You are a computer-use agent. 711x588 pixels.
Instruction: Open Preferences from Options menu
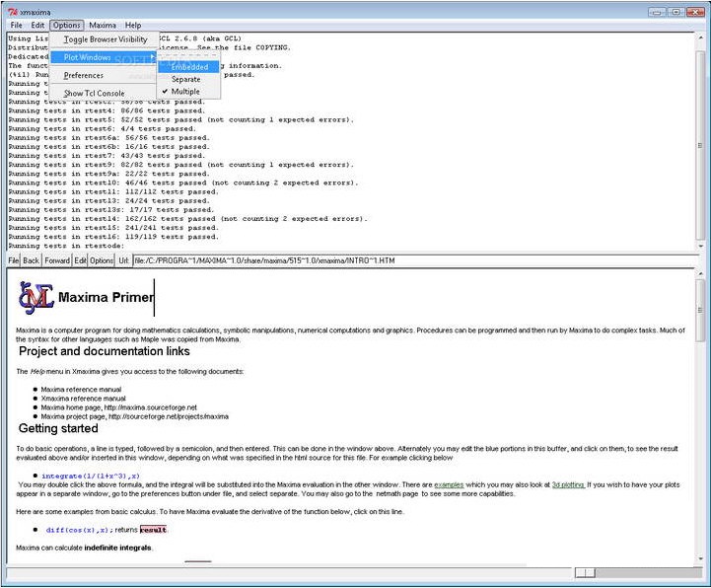tap(104, 75)
